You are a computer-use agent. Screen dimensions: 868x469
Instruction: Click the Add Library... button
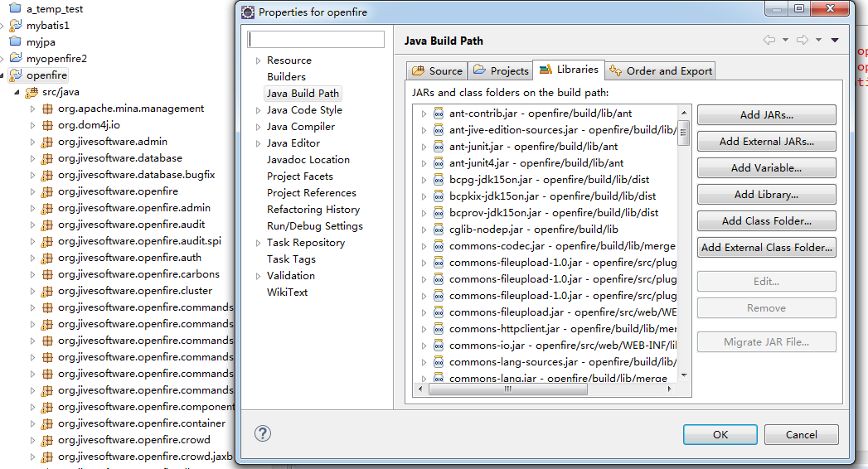click(x=767, y=195)
